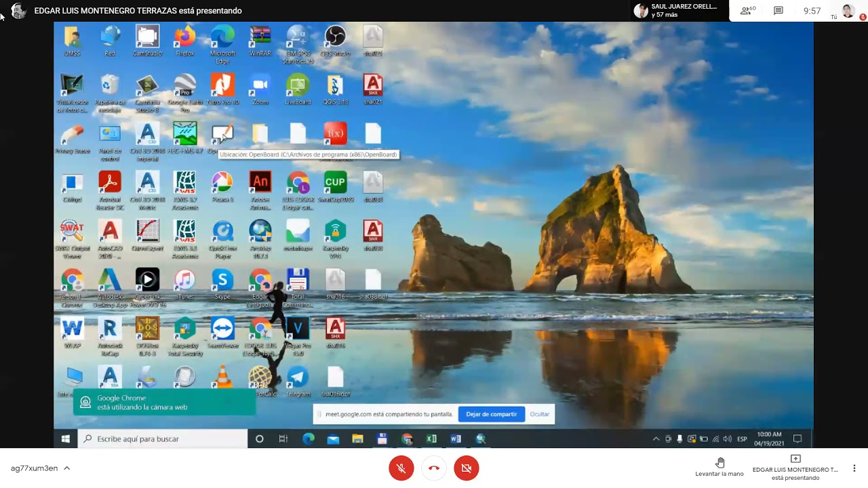Unmute the microphone in the Meet controls
868x488 pixels.
click(x=401, y=468)
